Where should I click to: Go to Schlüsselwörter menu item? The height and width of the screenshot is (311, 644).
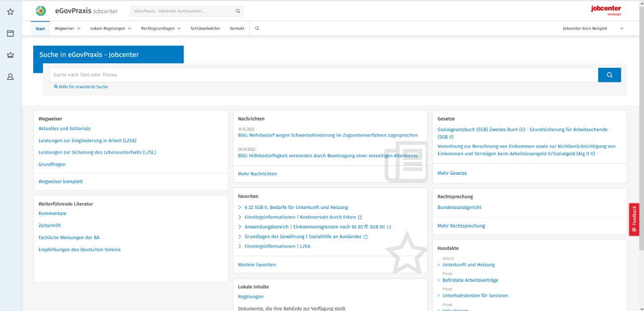[205, 29]
